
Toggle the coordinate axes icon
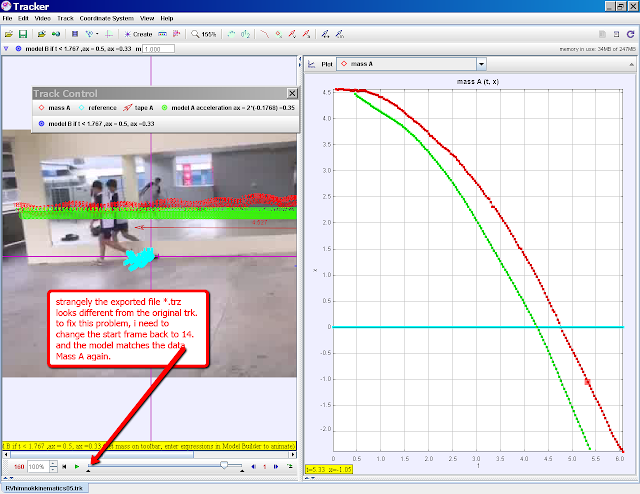point(109,34)
